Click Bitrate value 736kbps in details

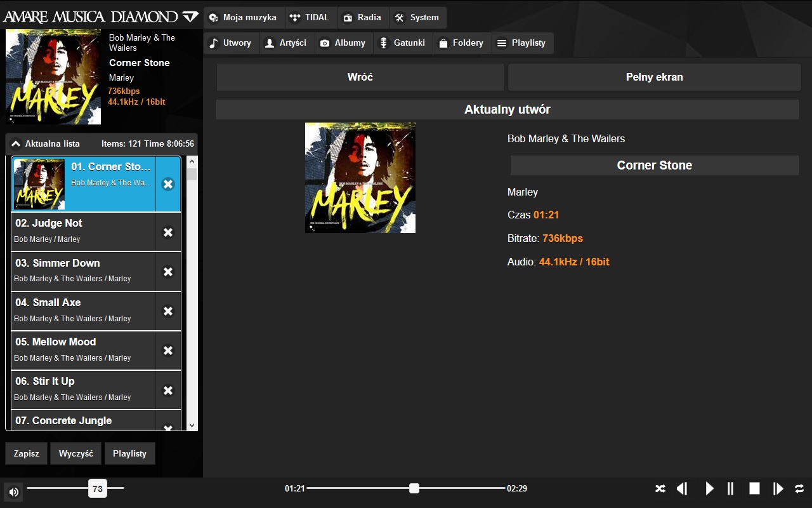pos(563,239)
